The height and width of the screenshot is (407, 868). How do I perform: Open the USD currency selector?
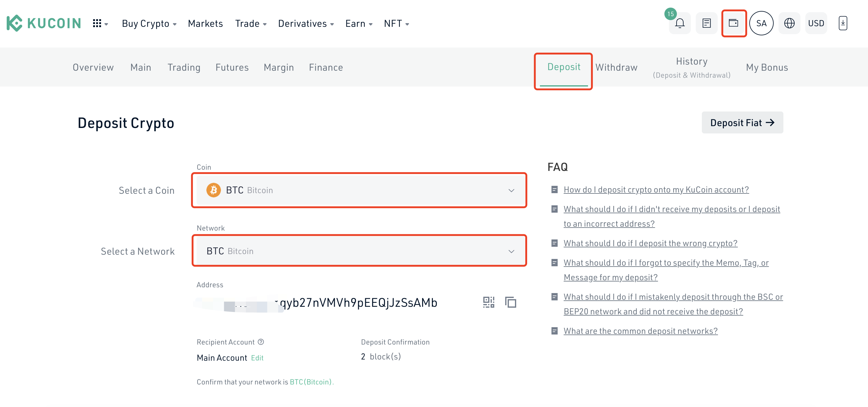coord(816,23)
